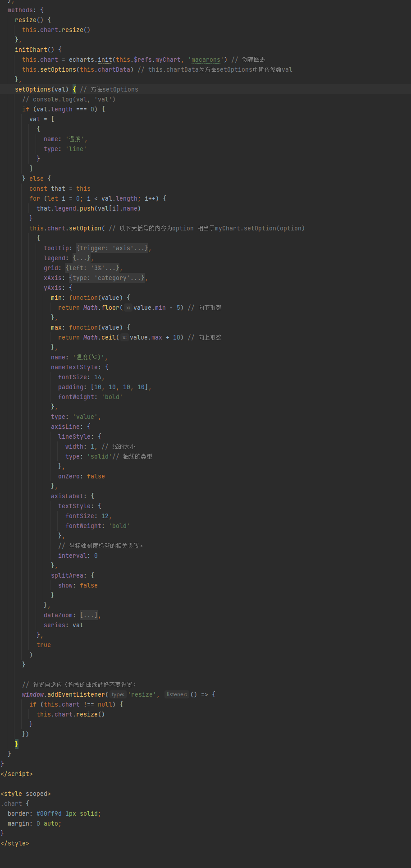411x868 pixels.
Task: Click the padding: [10, 10, 10, 10] line
Action: click(105, 387)
